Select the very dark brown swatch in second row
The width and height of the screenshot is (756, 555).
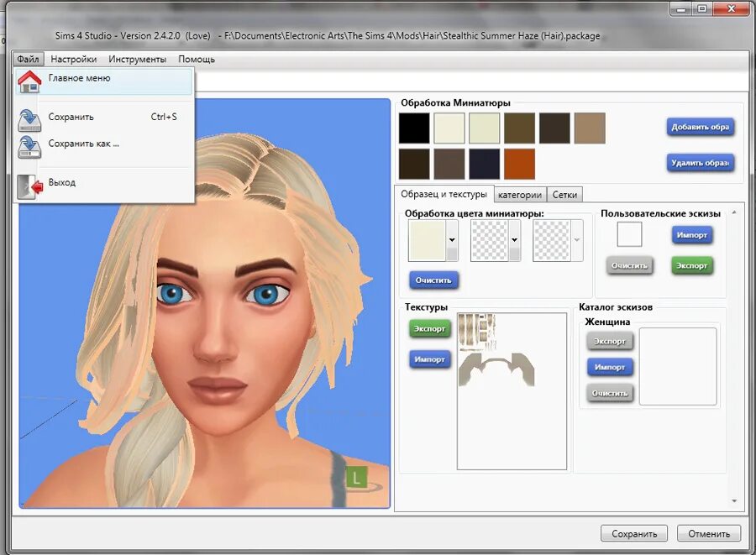point(414,164)
